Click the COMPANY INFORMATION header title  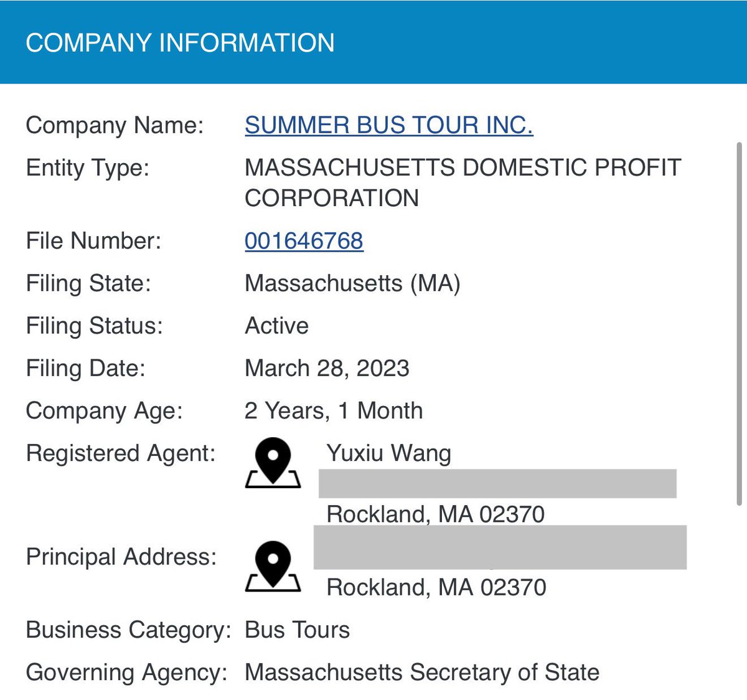[x=180, y=42]
